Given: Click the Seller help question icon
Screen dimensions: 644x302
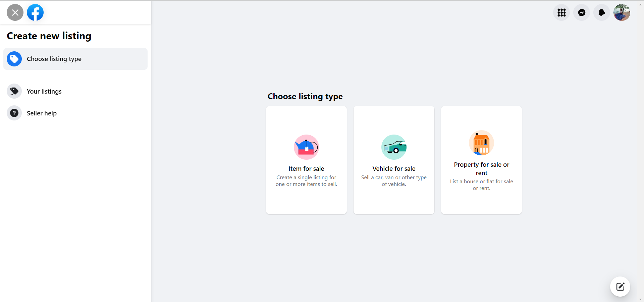Looking at the screenshot, I should click(14, 113).
